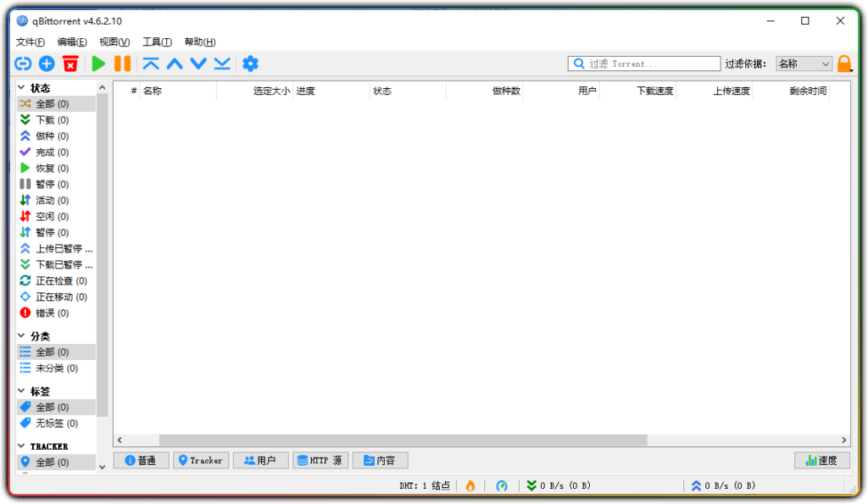Select the 无标签 (0) tag filter
This screenshot has height=504, width=868.
[x=56, y=424]
